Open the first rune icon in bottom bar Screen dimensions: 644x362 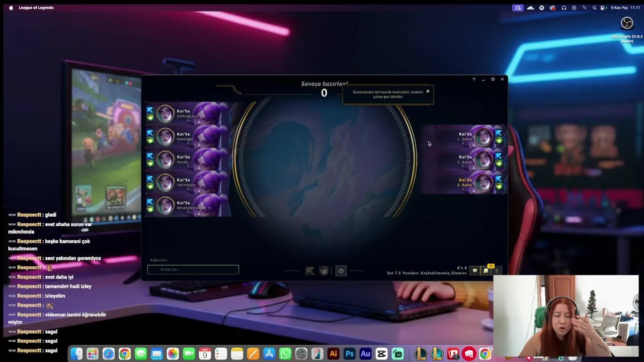point(310,271)
